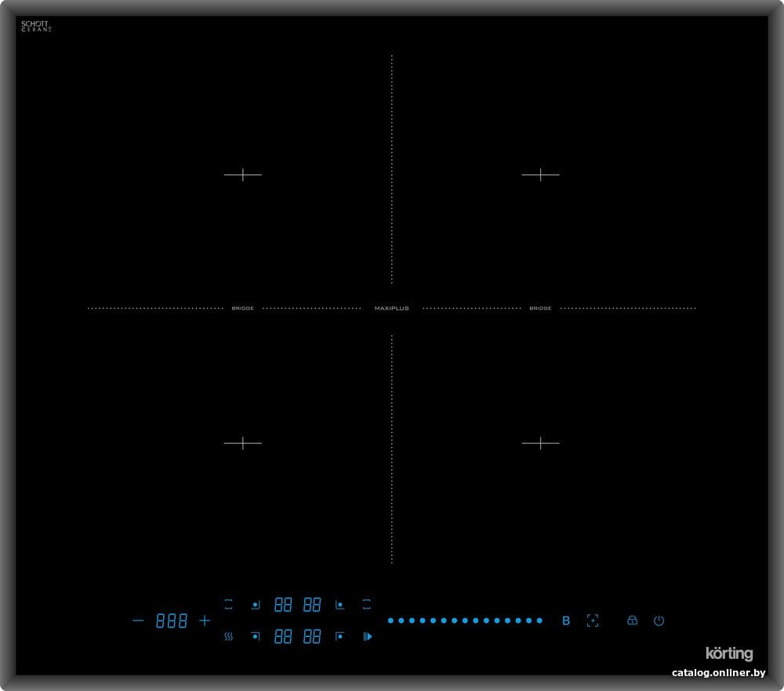Tap the pause/play stop-and-go icon
The image size is (784, 691).
368,636
